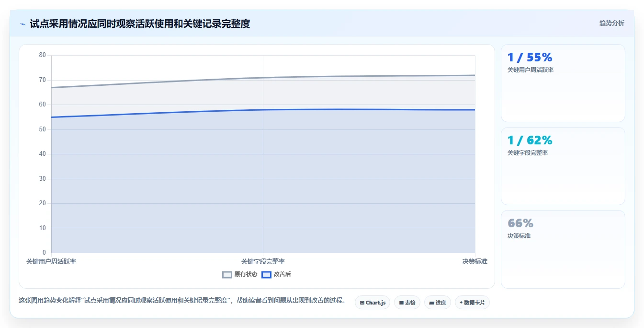Open the 1 / 62% 关键字段完整率 card
This screenshot has height=328, width=644.
click(x=563, y=166)
